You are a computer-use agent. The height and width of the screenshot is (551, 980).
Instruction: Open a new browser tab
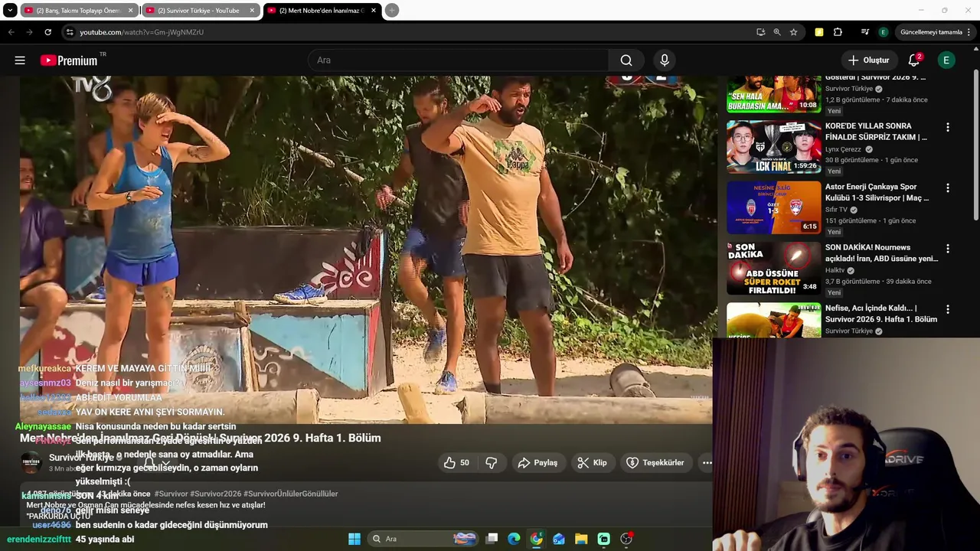(x=391, y=10)
